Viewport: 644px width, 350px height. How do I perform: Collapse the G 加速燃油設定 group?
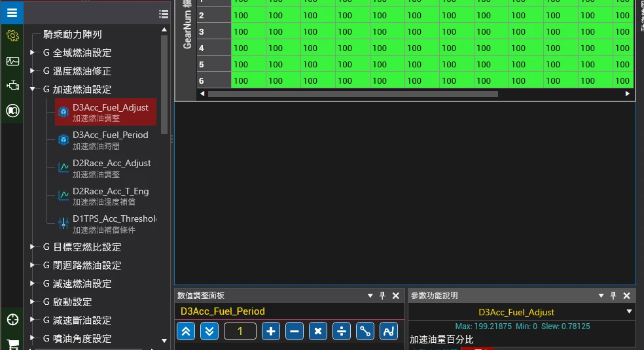[33, 89]
